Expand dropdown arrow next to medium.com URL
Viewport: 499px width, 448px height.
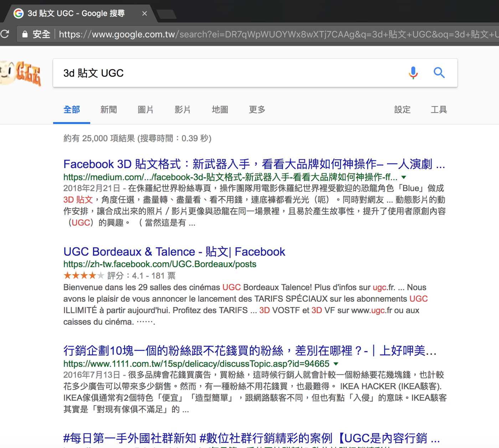[404, 177]
